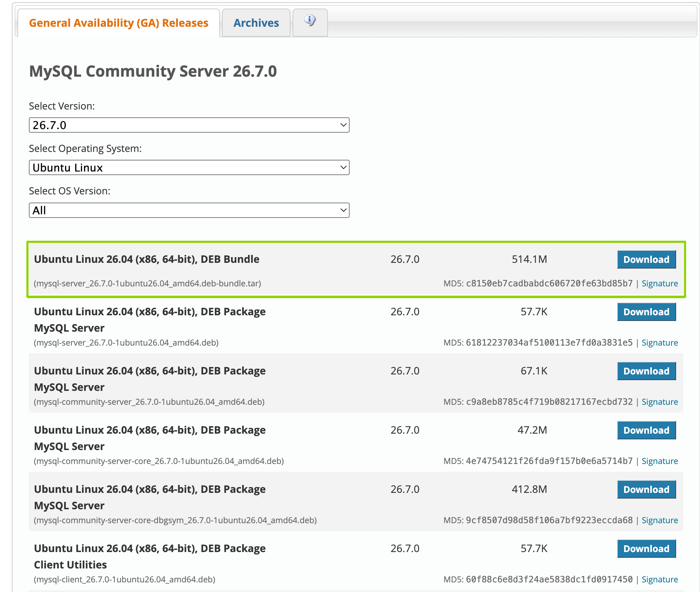
Task: Click the 47.2M file size
Action: tap(532, 430)
